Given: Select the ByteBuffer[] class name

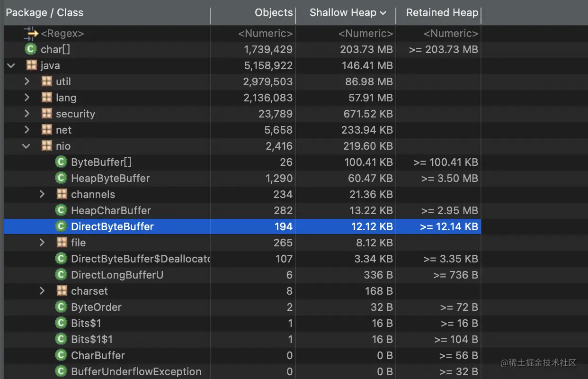Looking at the screenshot, I should pos(101,162).
